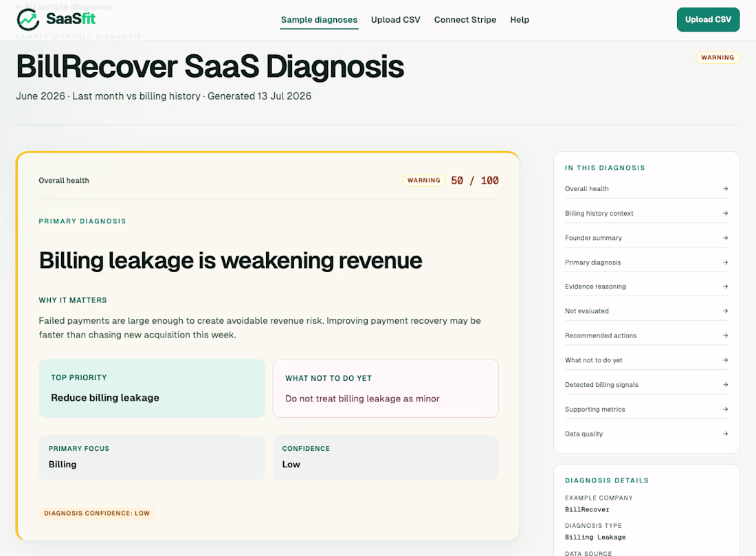756x556 pixels.
Task: Click arrow icon for Recommended actions
Action: click(x=724, y=335)
